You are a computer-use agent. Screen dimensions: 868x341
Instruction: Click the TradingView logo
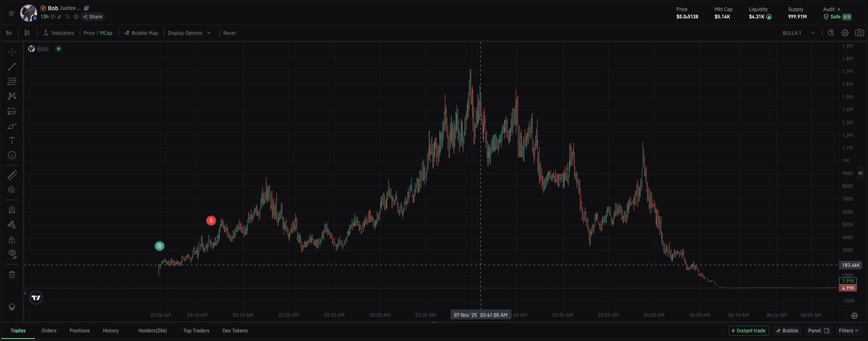[36, 297]
